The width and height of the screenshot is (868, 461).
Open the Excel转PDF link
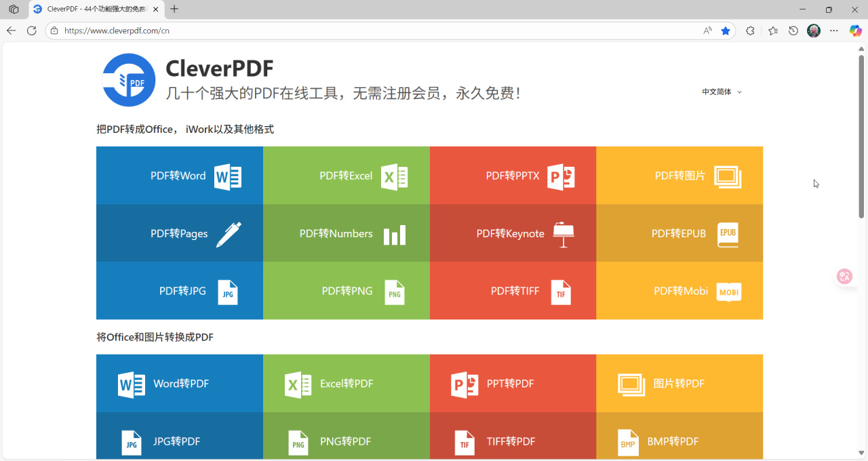click(347, 384)
